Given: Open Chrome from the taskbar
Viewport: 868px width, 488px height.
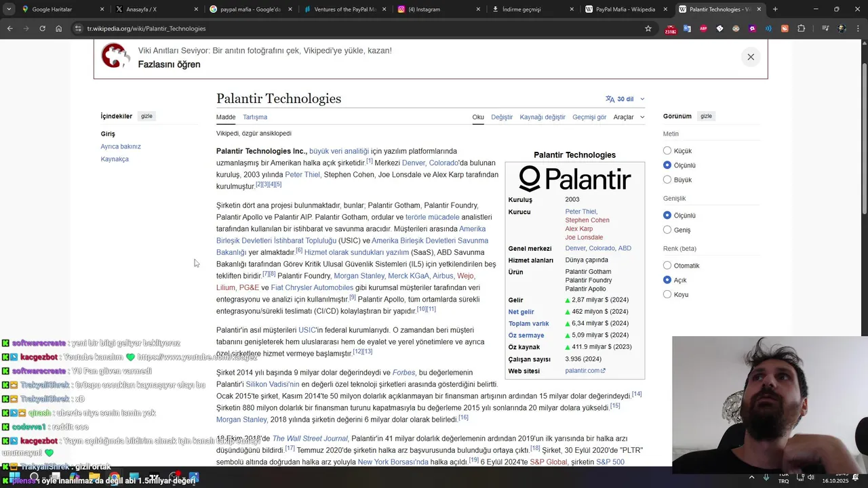Looking at the screenshot, I should point(114,478).
